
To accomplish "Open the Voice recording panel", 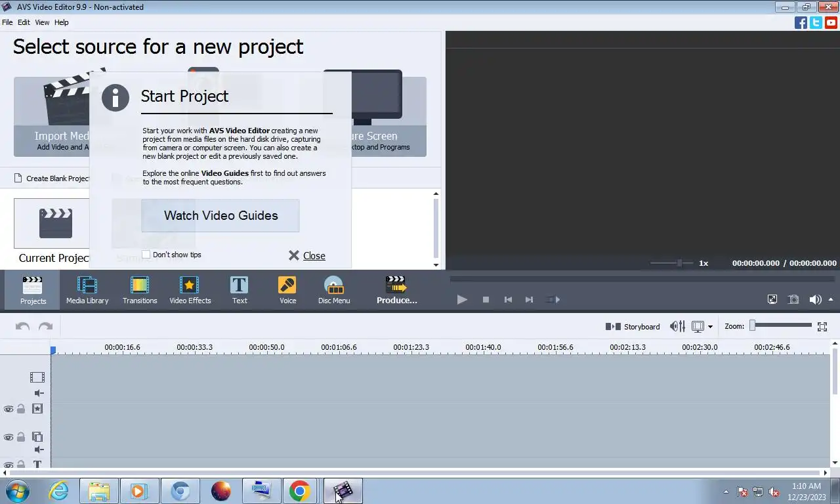I will (287, 290).
